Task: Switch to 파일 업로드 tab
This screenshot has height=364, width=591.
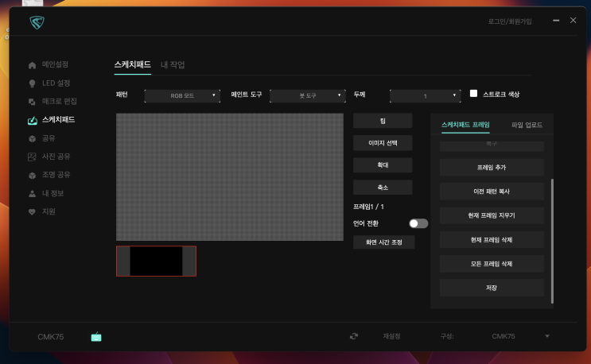Action: pyautogui.click(x=527, y=125)
